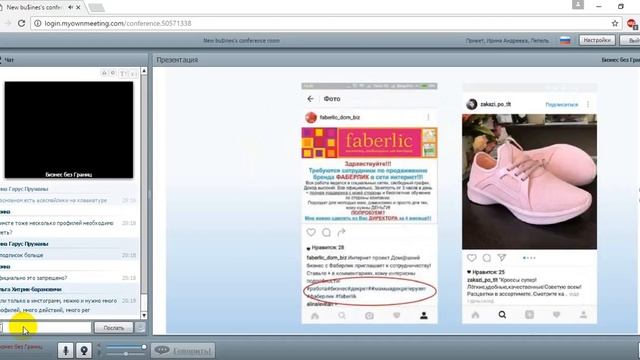Click the 'New buSines's conference room' title
Image resolution: width=640 pixels, height=360 pixels.
[x=241, y=40]
